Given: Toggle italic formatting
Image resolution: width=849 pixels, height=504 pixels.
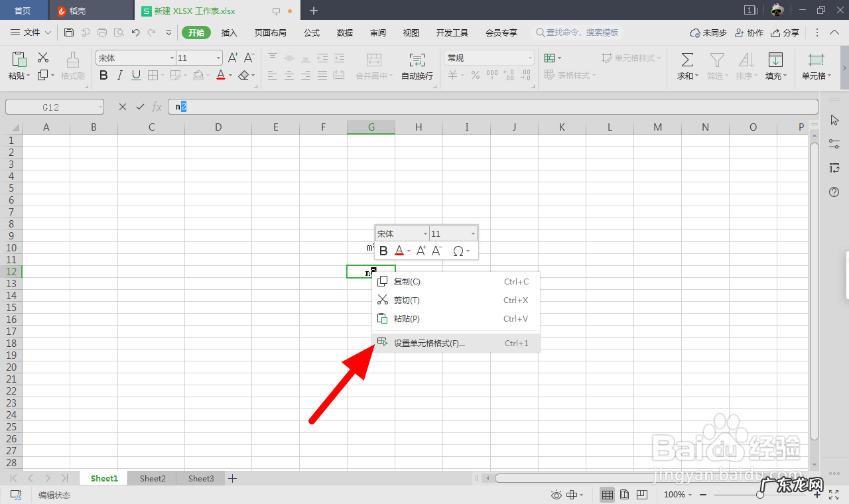Looking at the screenshot, I should coord(120,75).
